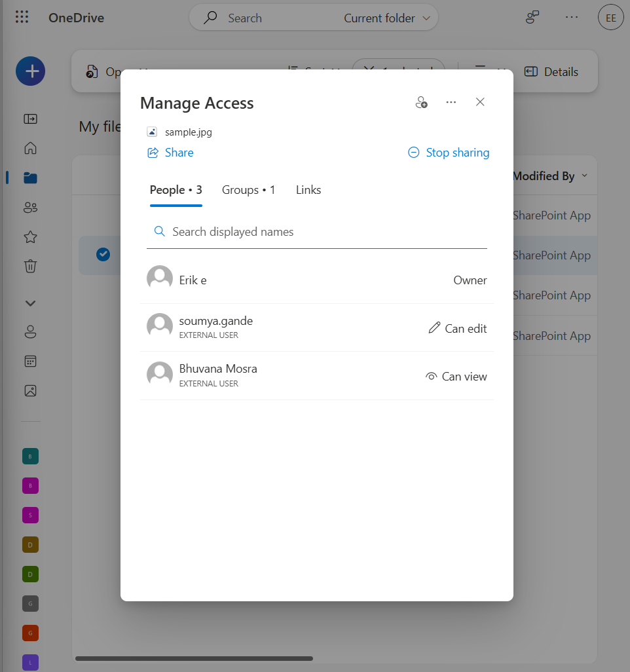Expand the sidebar chevron below Recycle bin
The width and height of the screenshot is (630, 672).
point(30,303)
